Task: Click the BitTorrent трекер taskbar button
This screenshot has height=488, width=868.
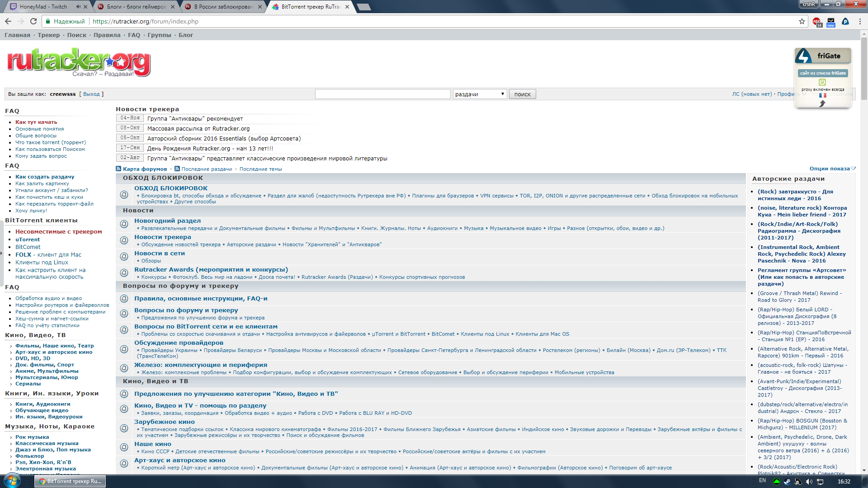Action: (71, 481)
